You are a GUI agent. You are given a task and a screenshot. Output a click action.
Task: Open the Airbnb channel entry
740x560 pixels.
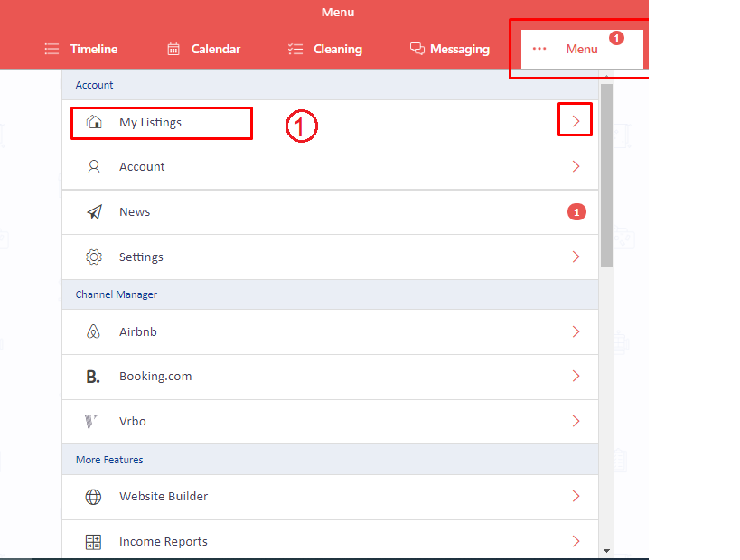(x=330, y=332)
